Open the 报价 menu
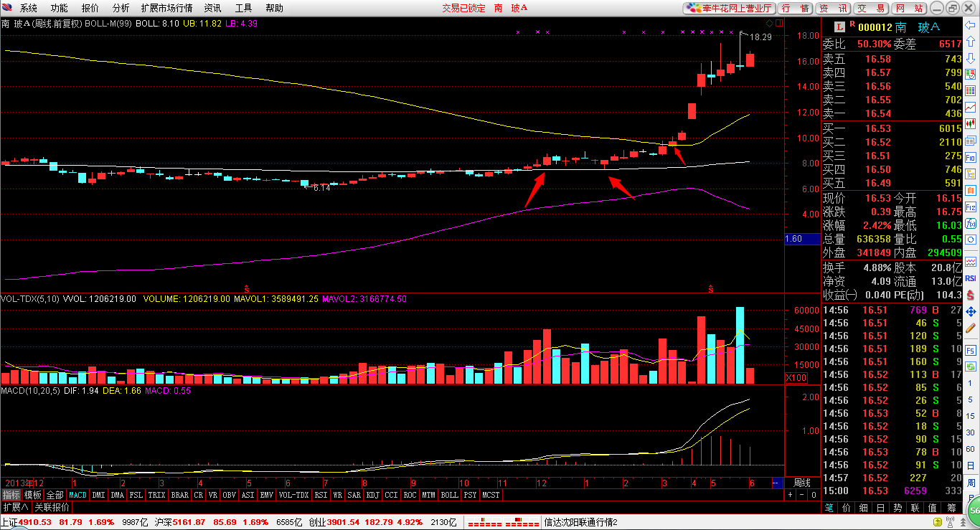 tap(90, 8)
